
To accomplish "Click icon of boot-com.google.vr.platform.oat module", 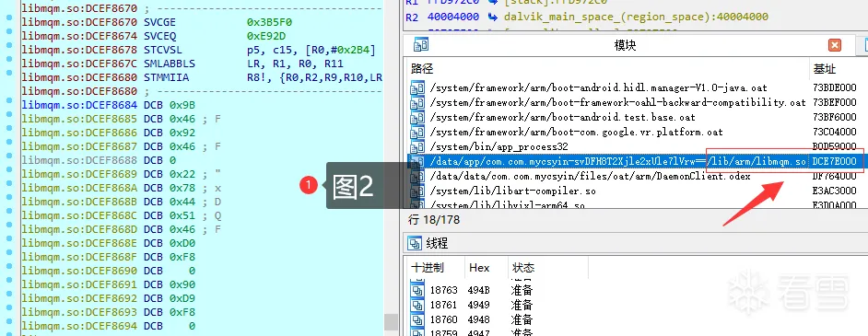I will tap(416, 133).
